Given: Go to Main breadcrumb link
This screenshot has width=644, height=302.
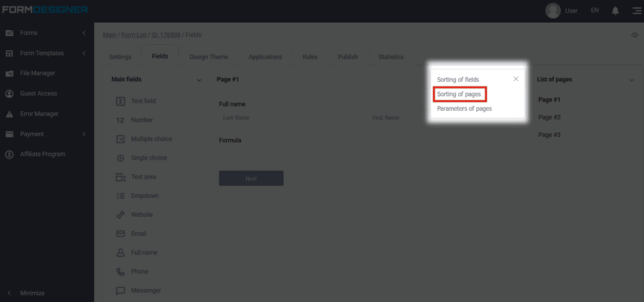Looking at the screenshot, I should pos(109,35).
